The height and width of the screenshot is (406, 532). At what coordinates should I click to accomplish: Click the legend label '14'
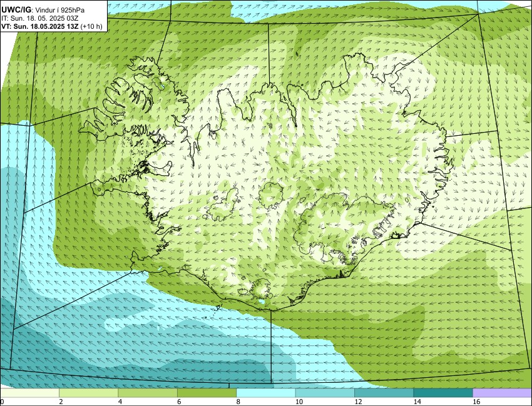[x=417, y=402]
